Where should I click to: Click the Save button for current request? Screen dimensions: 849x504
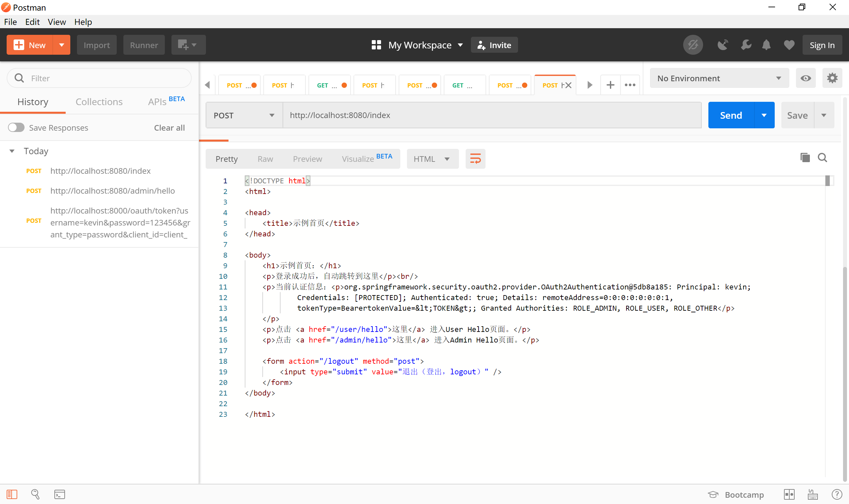(x=797, y=115)
